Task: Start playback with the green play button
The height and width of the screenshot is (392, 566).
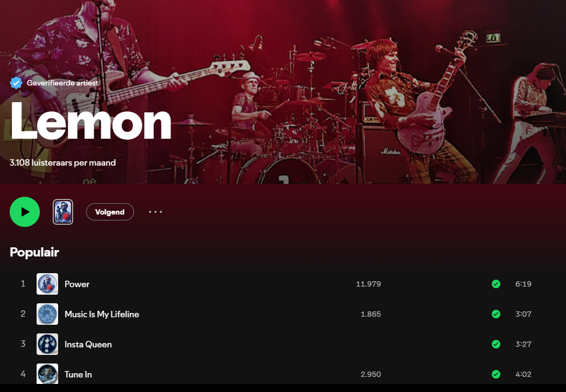Action: 25,212
